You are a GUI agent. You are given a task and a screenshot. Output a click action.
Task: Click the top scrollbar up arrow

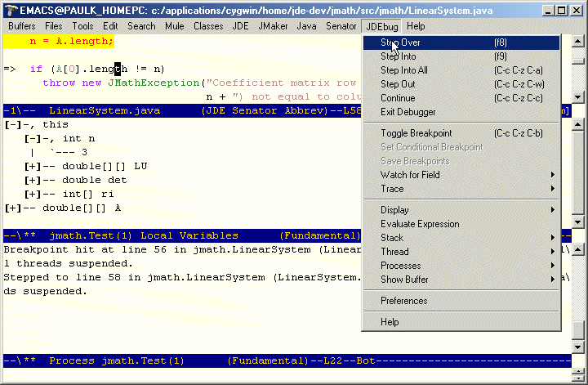(578, 43)
